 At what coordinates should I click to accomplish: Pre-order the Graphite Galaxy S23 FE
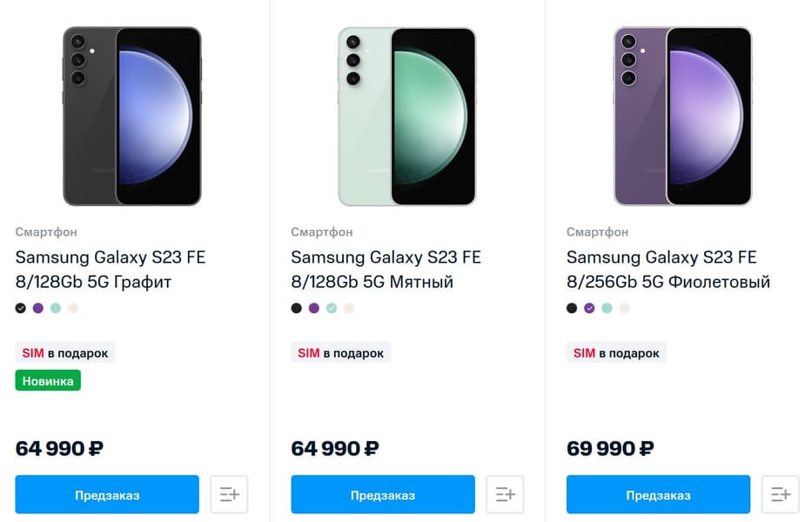(x=107, y=494)
